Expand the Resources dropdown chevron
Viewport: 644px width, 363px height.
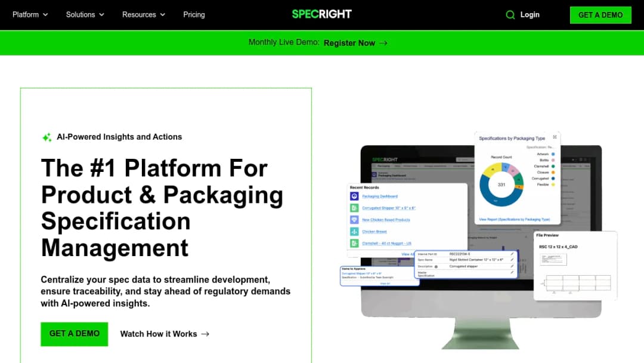point(163,15)
